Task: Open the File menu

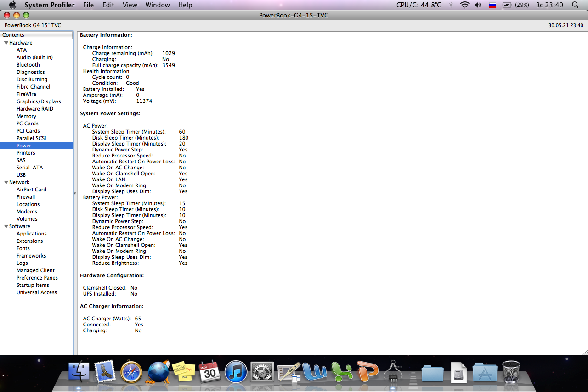Action: click(x=88, y=5)
